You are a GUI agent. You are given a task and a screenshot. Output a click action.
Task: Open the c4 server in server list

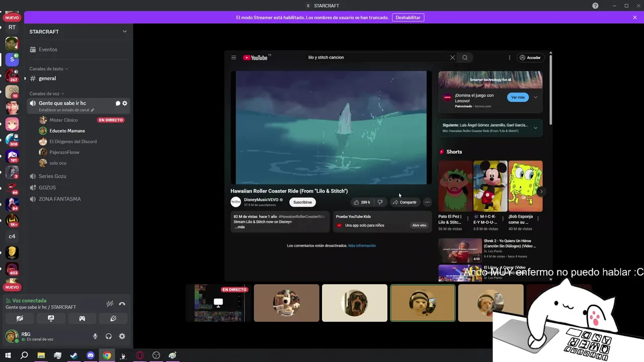12,236
